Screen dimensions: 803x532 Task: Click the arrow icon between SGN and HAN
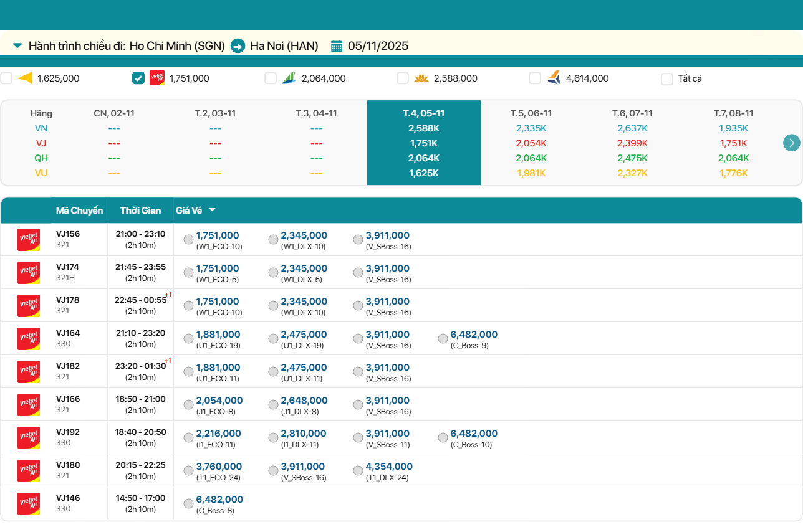click(x=238, y=46)
